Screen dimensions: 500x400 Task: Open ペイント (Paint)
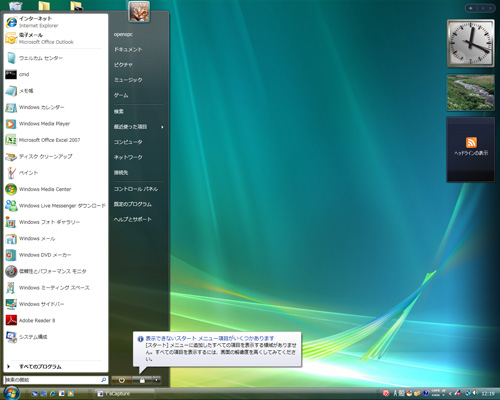pyautogui.click(x=56, y=173)
